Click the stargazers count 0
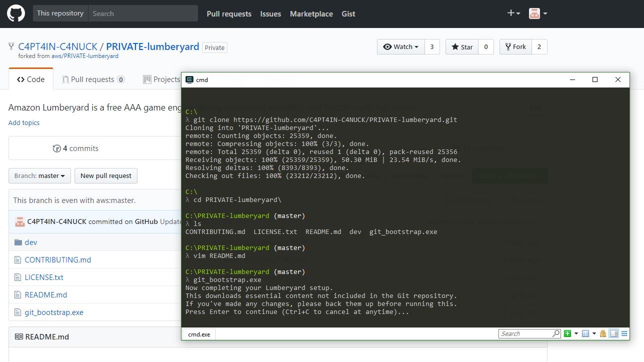The height and width of the screenshot is (362, 644). tap(485, 46)
